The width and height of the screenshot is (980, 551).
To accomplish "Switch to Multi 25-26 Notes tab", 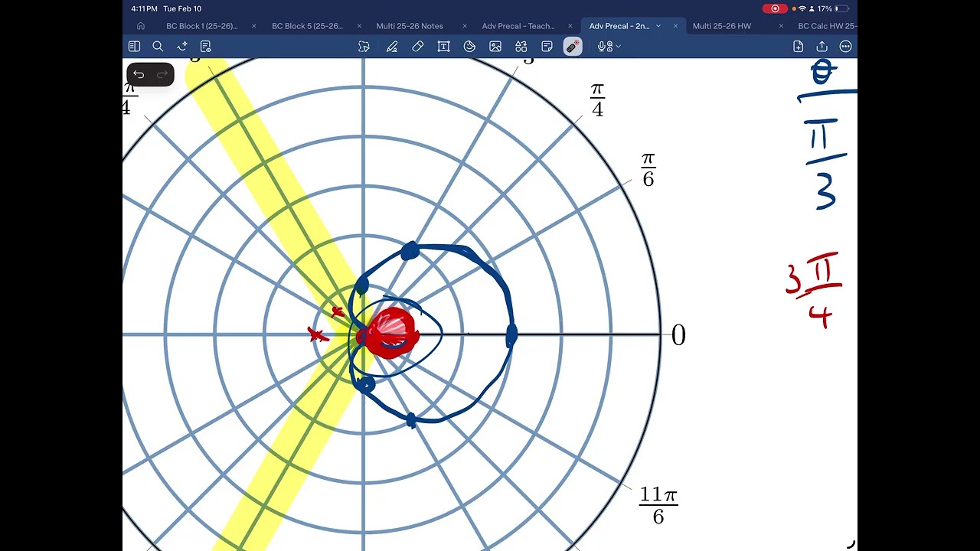I will click(x=410, y=26).
